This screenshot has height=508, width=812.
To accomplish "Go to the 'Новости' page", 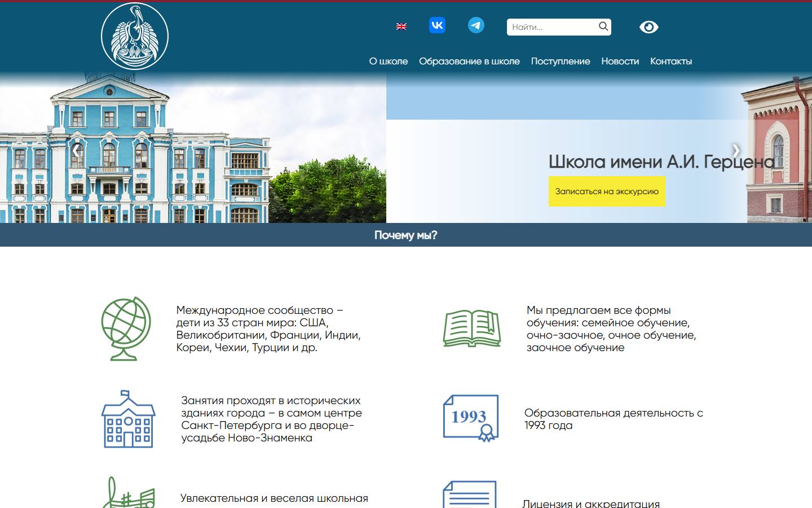I will tap(620, 61).
